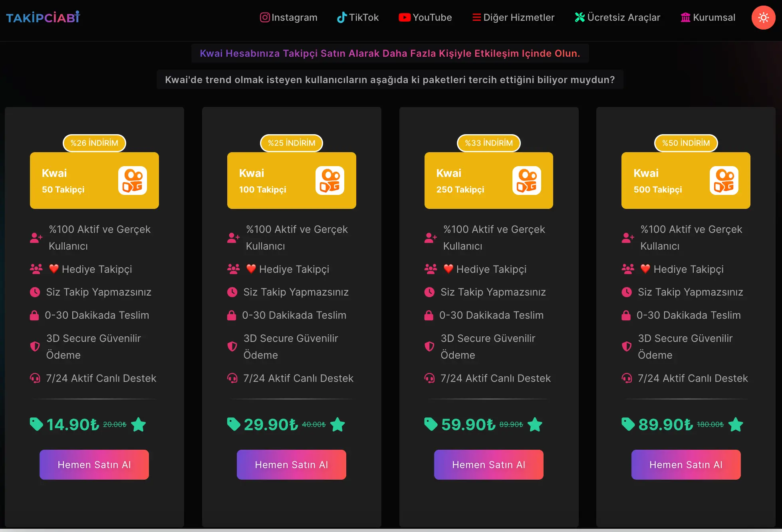Open the YouTube menu
This screenshot has width=782, height=532.
pos(425,18)
